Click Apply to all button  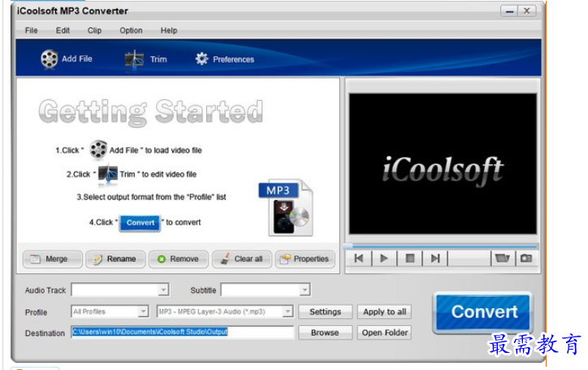click(x=384, y=311)
